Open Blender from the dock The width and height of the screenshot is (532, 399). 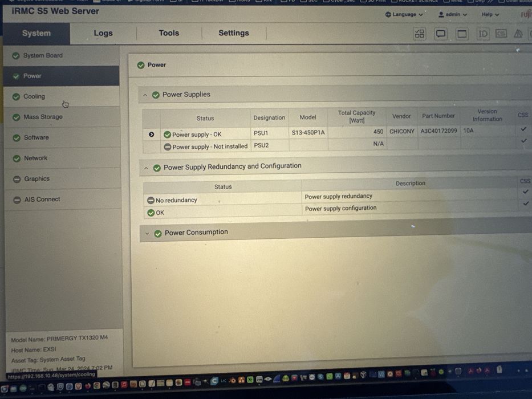[233, 380]
